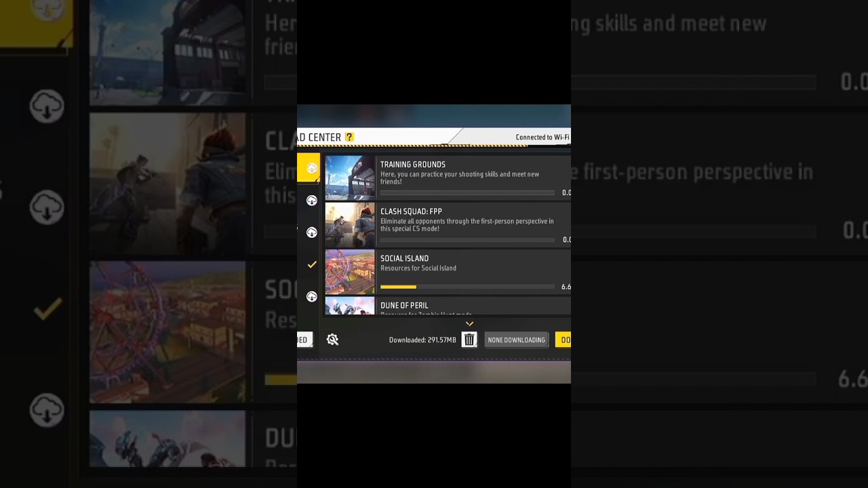The width and height of the screenshot is (868, 488).
Task: Click the 'AD CENTER' header title
Action: click(319, 137)
